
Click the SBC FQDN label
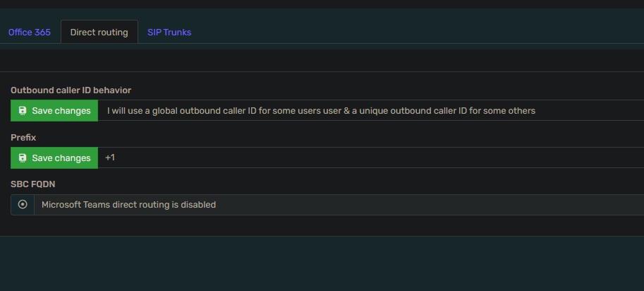(33, 184)
